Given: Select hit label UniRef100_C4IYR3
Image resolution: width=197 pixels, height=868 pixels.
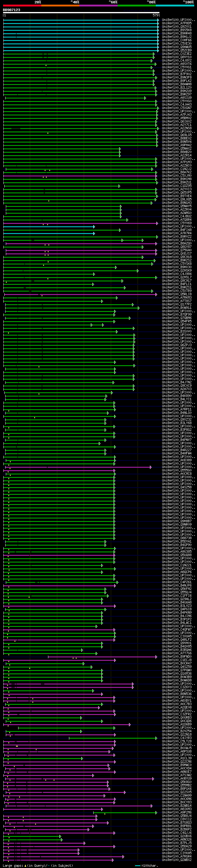Looking at the screenshot, I should 177,737.
